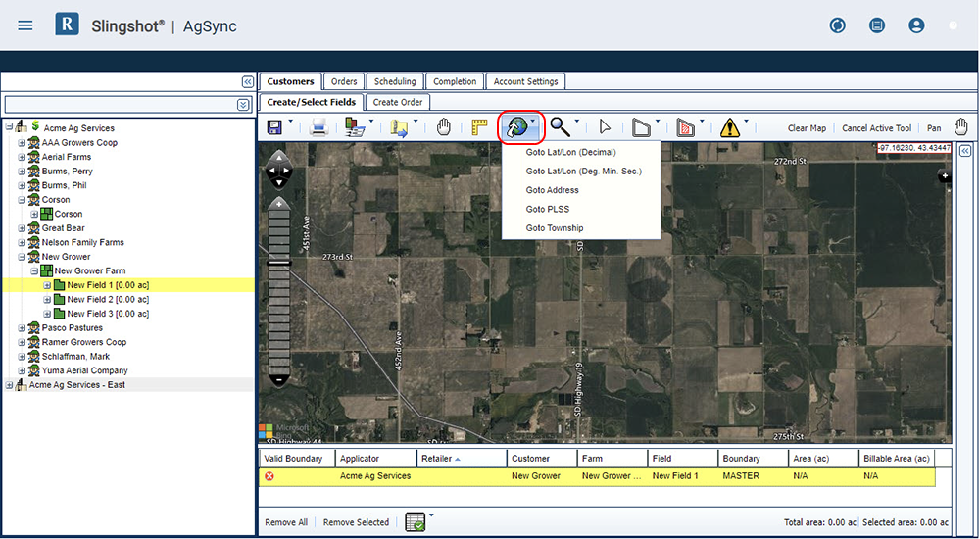The image size is (980, 539).
Task: Click the plus button near map coordinates
Action: point(945,176)
